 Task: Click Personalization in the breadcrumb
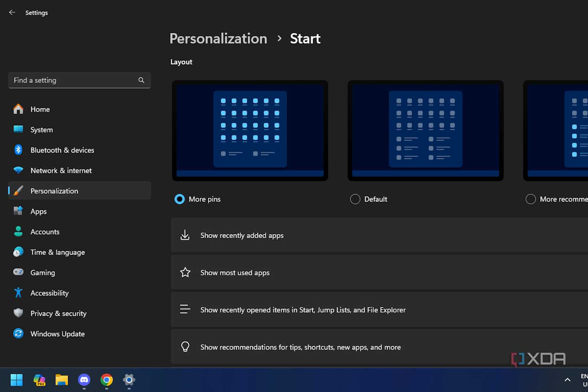[218, 38]
